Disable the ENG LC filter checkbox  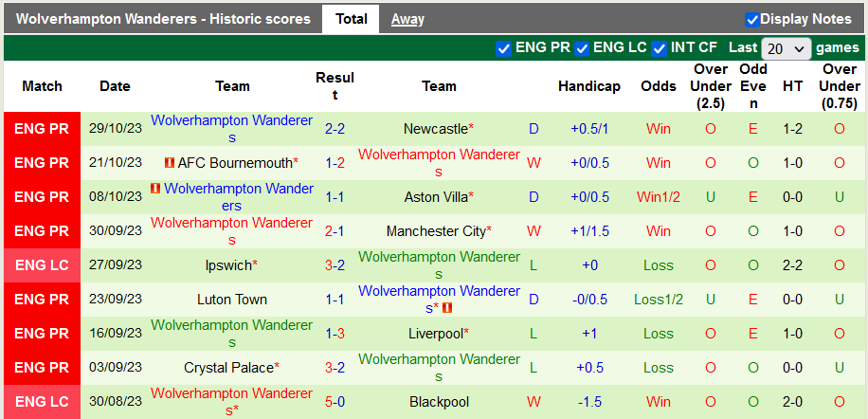coord(582,48)
